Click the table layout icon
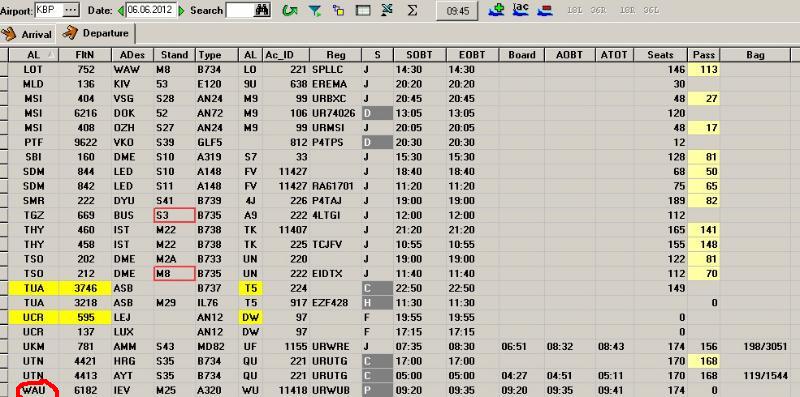Screen dimensions: 800x397 (363, 10)
